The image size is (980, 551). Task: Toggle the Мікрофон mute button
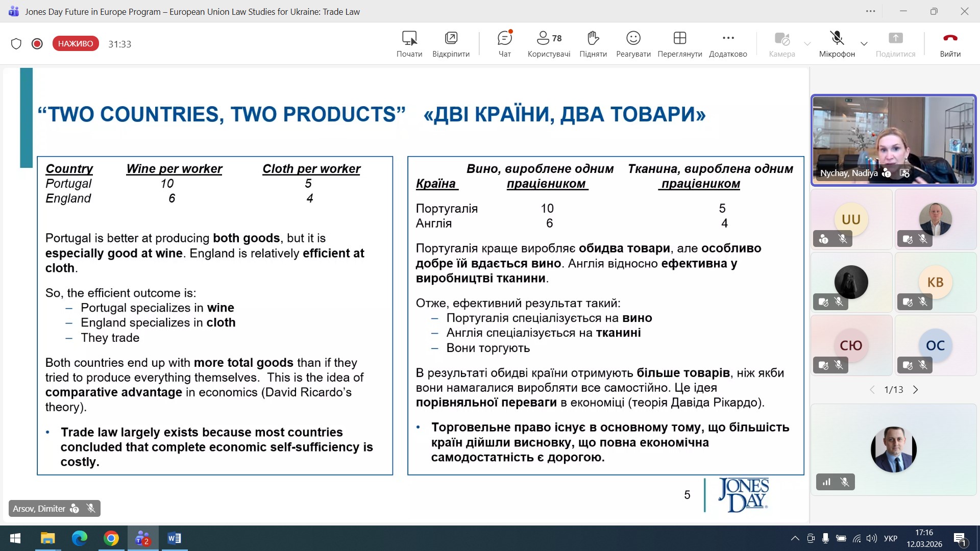[837, 43]
